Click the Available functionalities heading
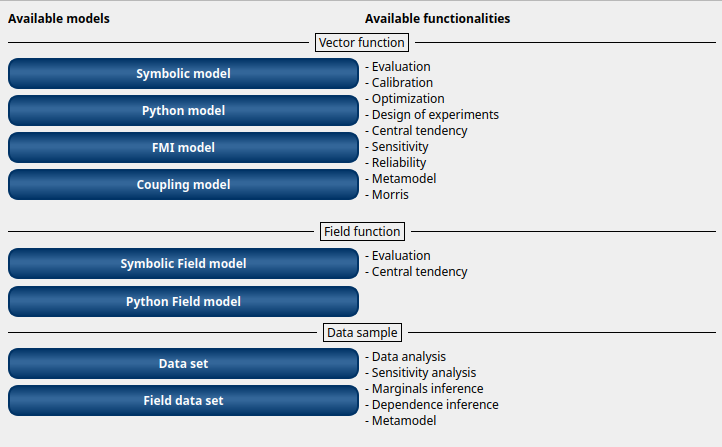Screen dimensions: 722x447 pos(437,18)
